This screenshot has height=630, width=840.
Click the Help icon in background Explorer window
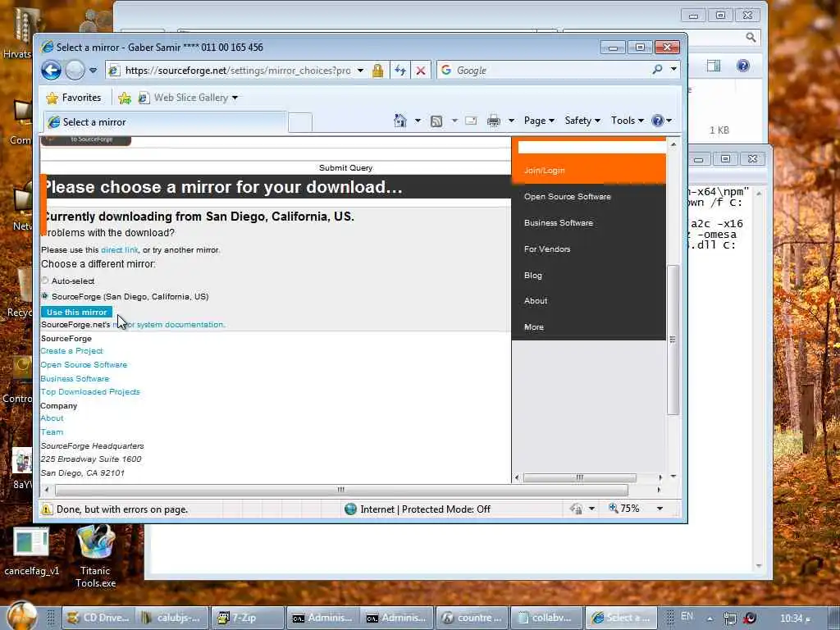coord(742,66)
